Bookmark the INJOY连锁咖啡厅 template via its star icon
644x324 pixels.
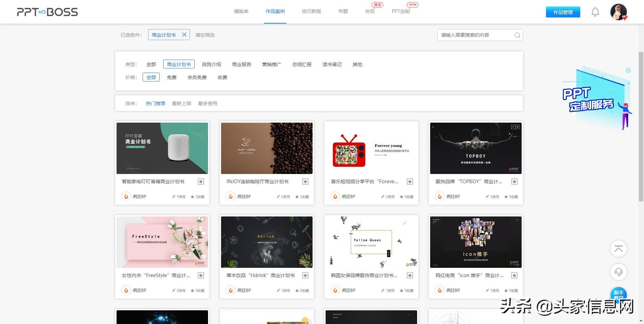pos(305,182)
